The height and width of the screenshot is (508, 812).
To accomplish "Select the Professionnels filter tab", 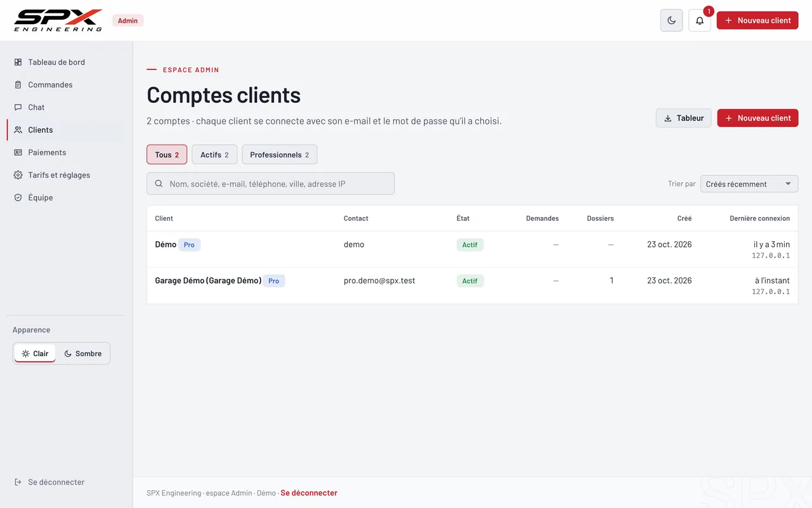I will 280,154.
